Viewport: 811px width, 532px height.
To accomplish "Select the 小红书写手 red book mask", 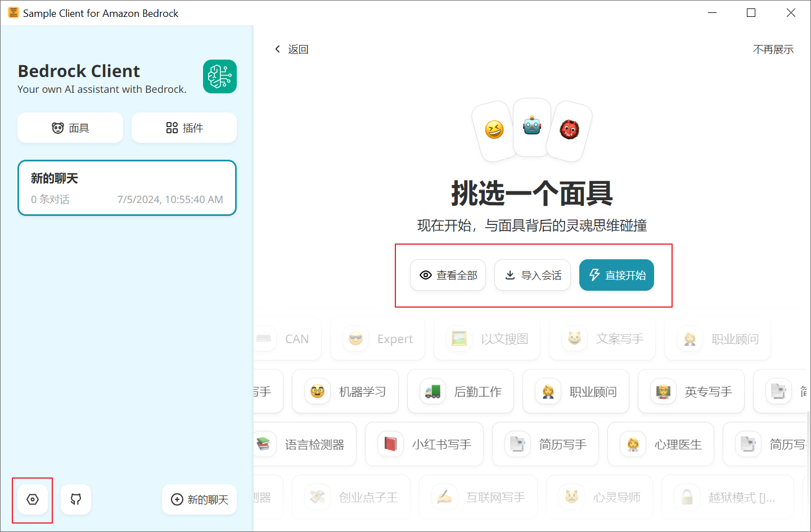I will (424, 444).
